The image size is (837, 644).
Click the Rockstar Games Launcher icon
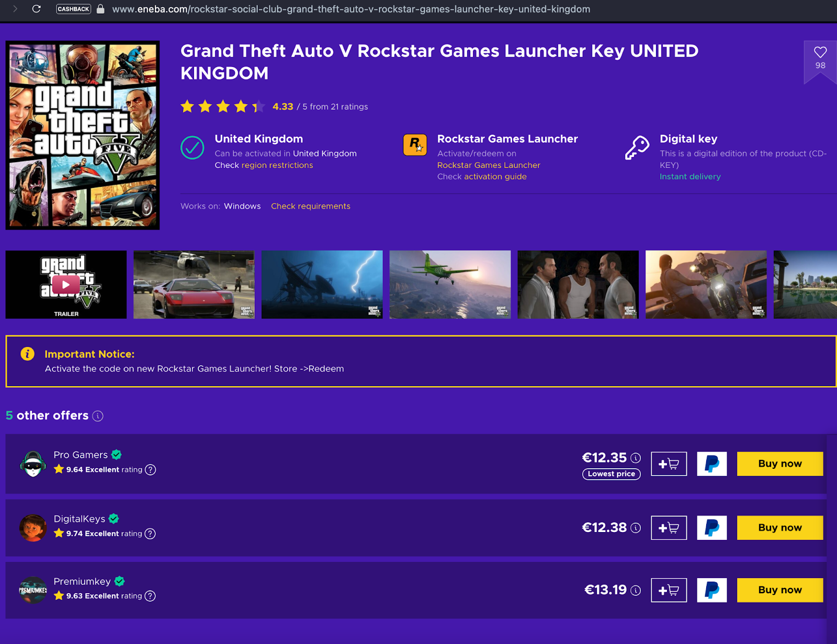tap(414, 145)
